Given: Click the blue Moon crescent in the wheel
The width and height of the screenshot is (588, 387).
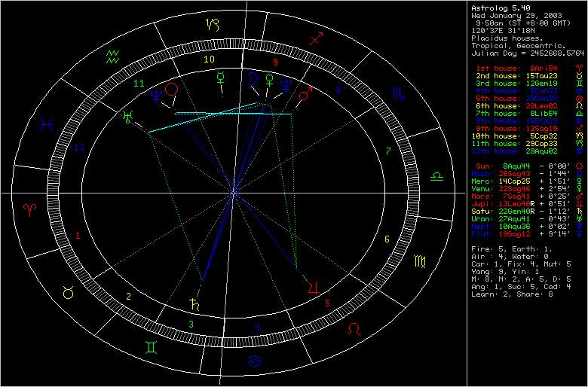Looking at the screenshot, I should [x=250, y=78].
